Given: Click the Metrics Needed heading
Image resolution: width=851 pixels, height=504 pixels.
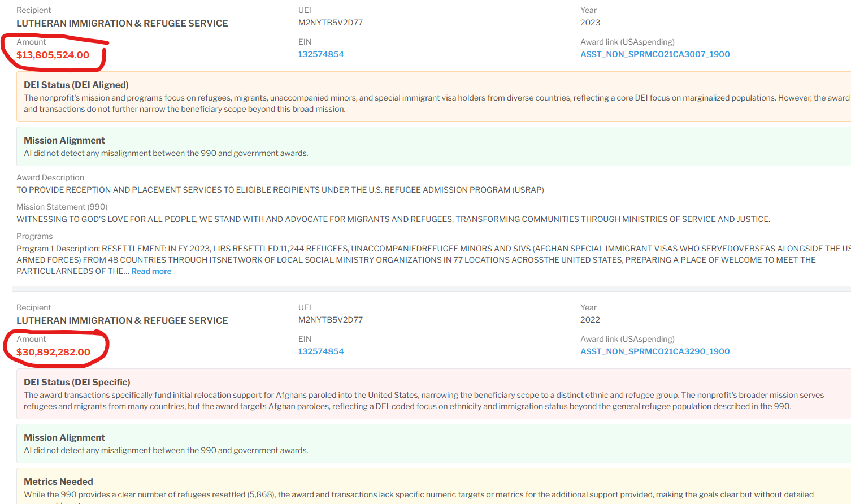Looking at the screenshot, I should pyautogui.click(x=58, y=481).
